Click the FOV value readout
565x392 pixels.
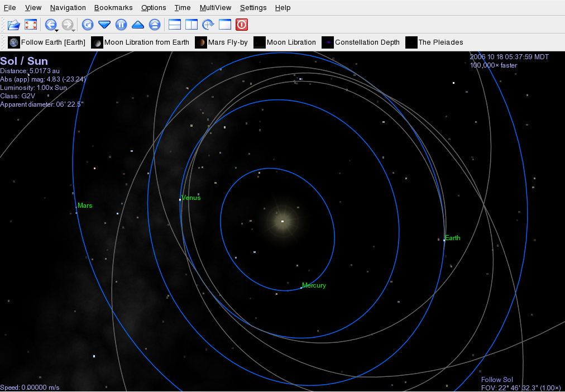coord(521,388)
